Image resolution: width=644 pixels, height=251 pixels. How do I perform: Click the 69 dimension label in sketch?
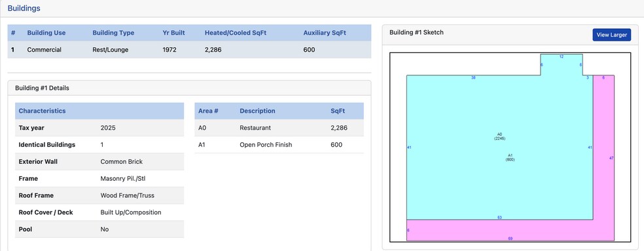tap(510, 239)
